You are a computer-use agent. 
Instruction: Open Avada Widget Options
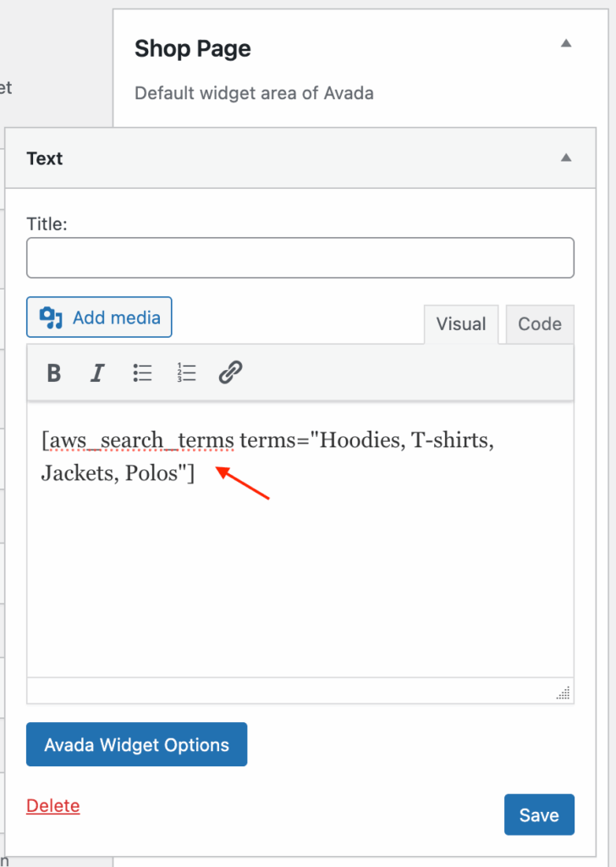tap(136, 744)
